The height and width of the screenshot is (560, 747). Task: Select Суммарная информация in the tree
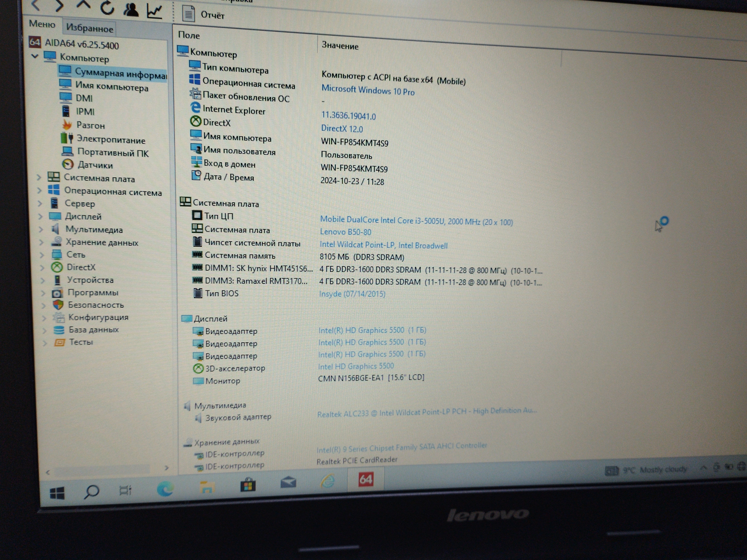[113, 73]
